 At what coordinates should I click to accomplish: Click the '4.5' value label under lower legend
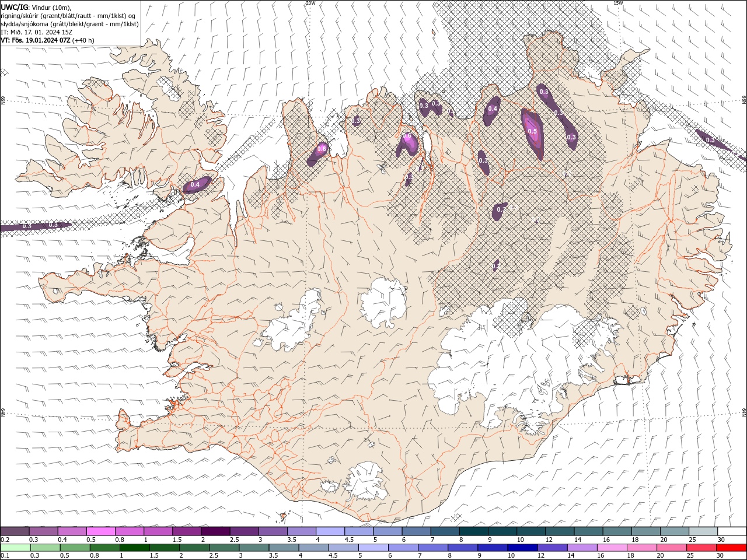(333, 556)
